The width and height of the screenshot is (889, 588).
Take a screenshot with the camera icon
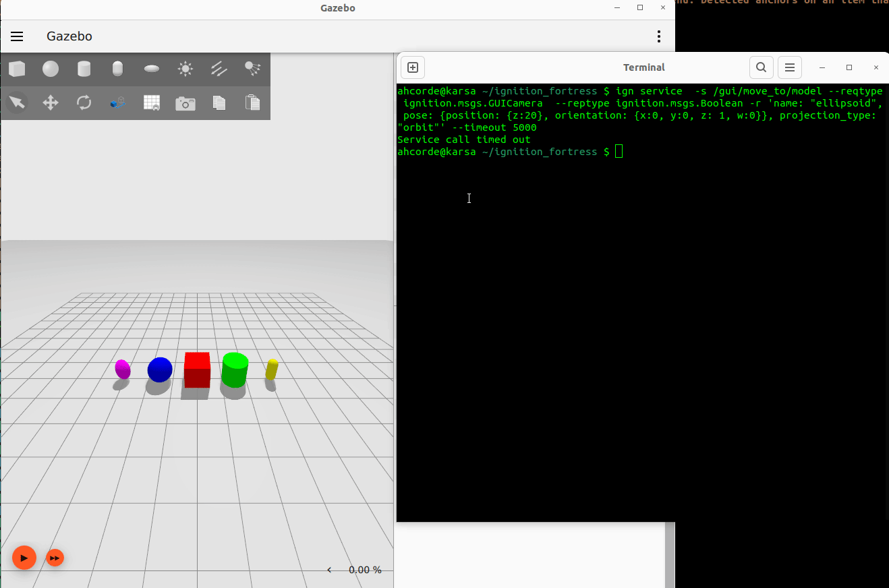185,103
